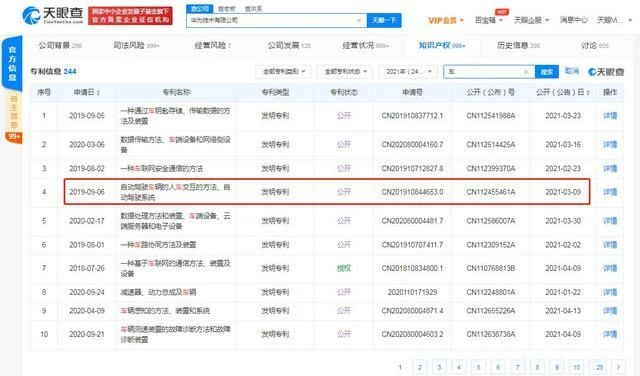The height and width of the screenshot is (376, 640).
Task: Sort table by 申请日 column arrows
Action: pos(98,93)
